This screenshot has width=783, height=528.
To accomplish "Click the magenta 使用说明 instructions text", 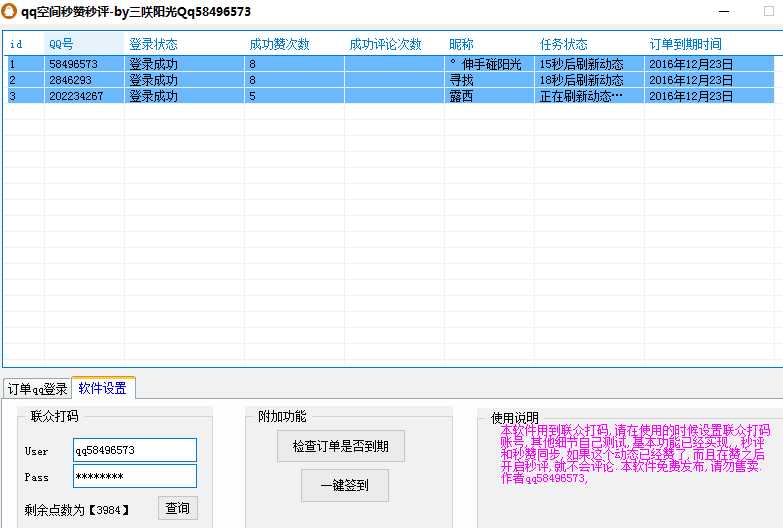I will 634,454.
